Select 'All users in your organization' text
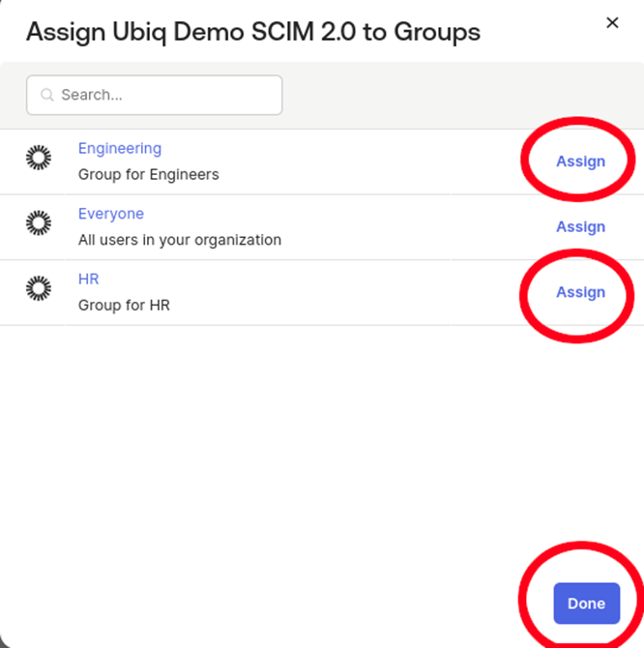Image resolution: width=644 pixels, height=648 pixels. tap(180, 240)
